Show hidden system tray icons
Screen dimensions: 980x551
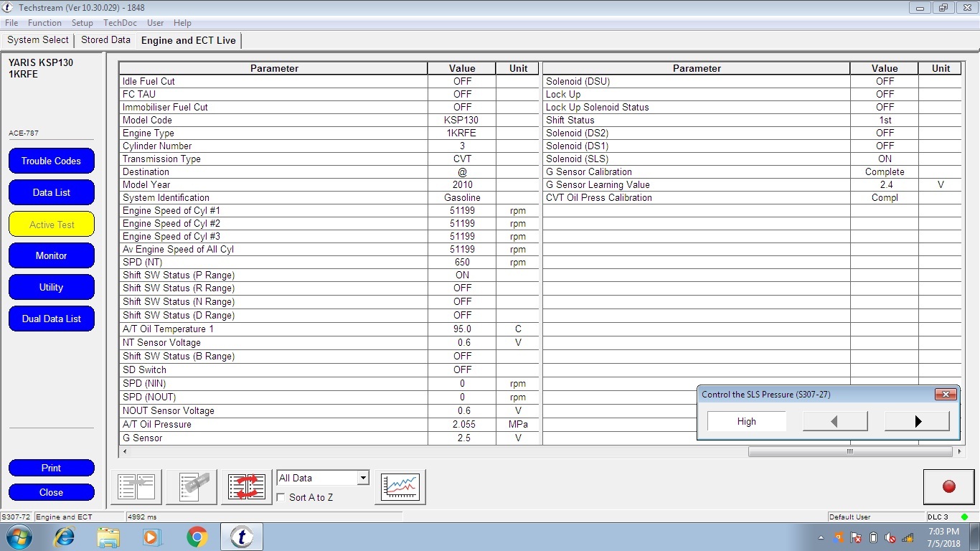(x=821, y=537)
